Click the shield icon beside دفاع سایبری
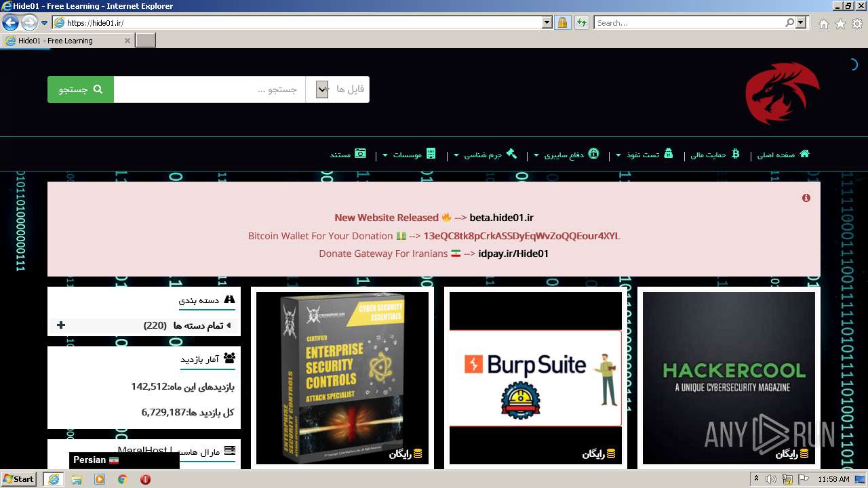Viewport: 868px width, 488px height. click(593, 154)
